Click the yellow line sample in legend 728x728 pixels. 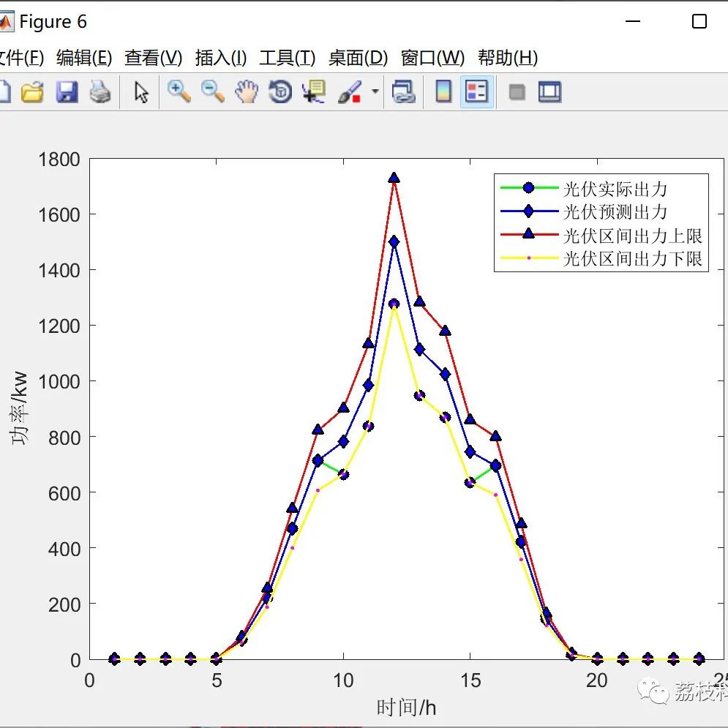(529, 258)
